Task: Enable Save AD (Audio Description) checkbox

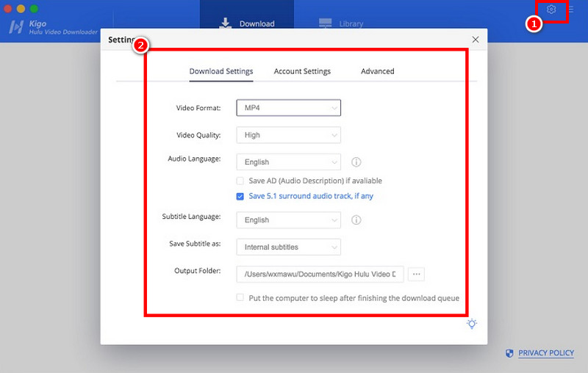Action: 240,181
